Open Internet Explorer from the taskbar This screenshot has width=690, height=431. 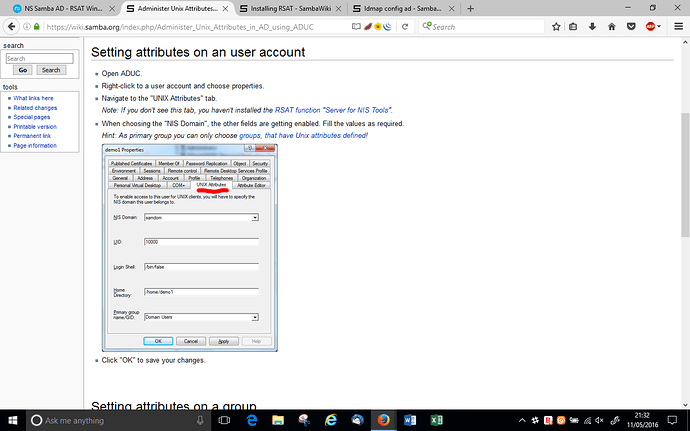[x=331, y=420]
